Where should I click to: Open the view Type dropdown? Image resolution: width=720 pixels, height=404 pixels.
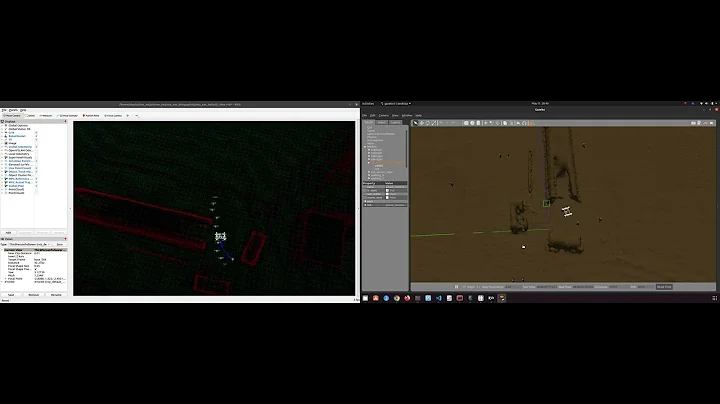[29, 244]
